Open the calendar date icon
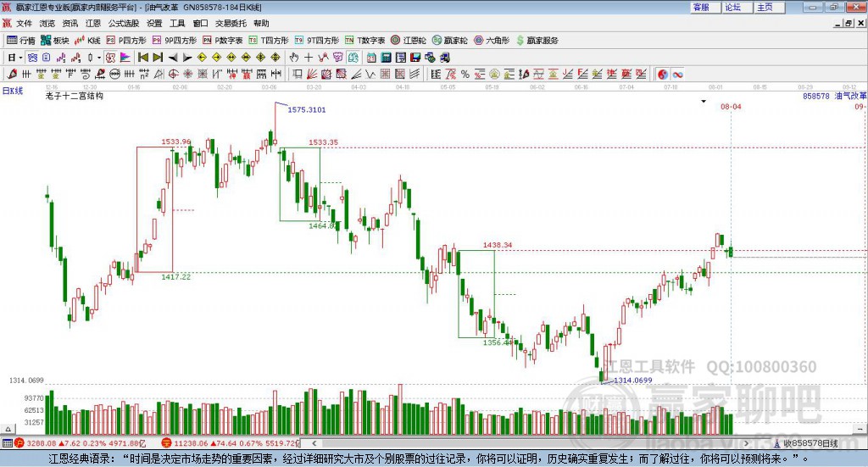Image resolution: width=868 pixels, height=467 pixels. point(371,58)
